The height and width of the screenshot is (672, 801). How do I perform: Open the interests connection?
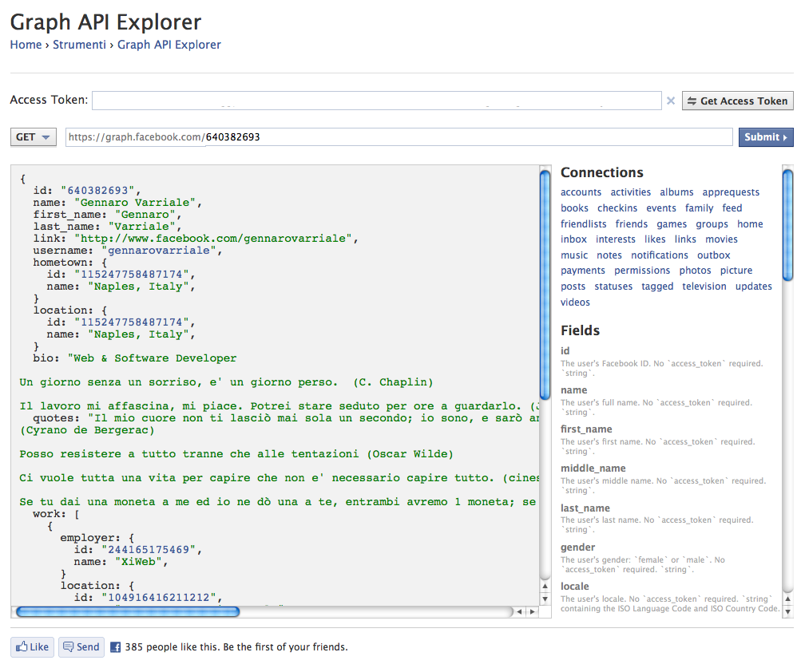pyautogui.click(x=616, y=239)
